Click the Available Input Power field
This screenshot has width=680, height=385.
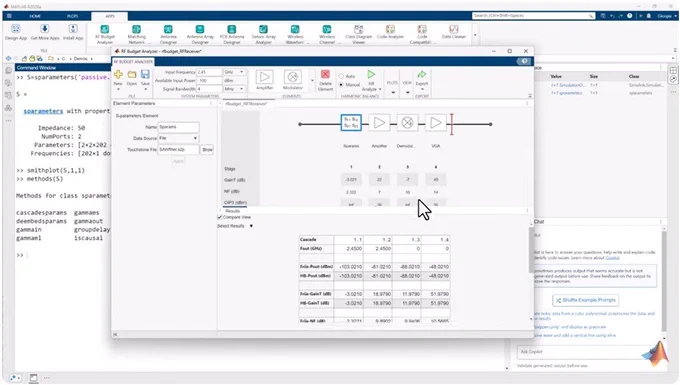click(x=209, y=80)
